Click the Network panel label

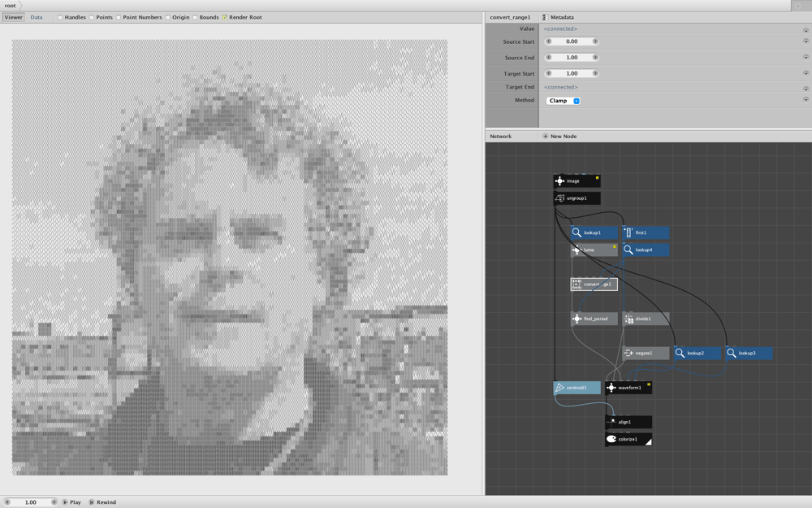pyautogui.click(x=501, y=137)
